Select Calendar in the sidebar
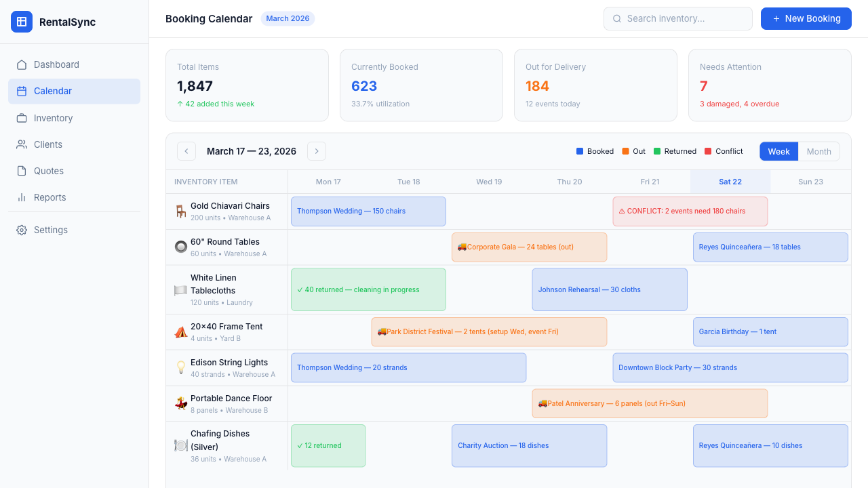Screen dimensions: 868x488 pos(74,91)
